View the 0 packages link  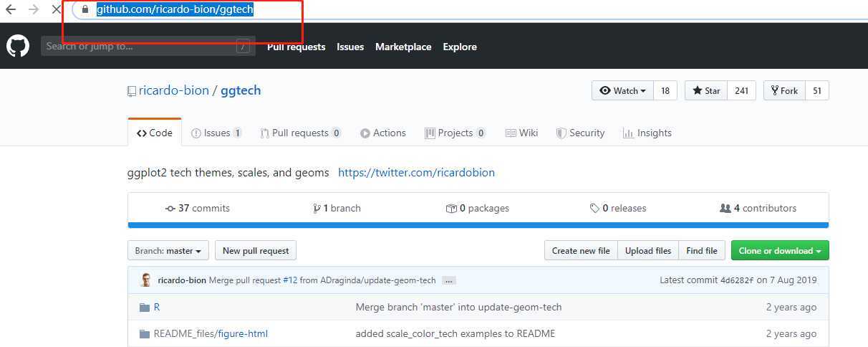(477, 208)
